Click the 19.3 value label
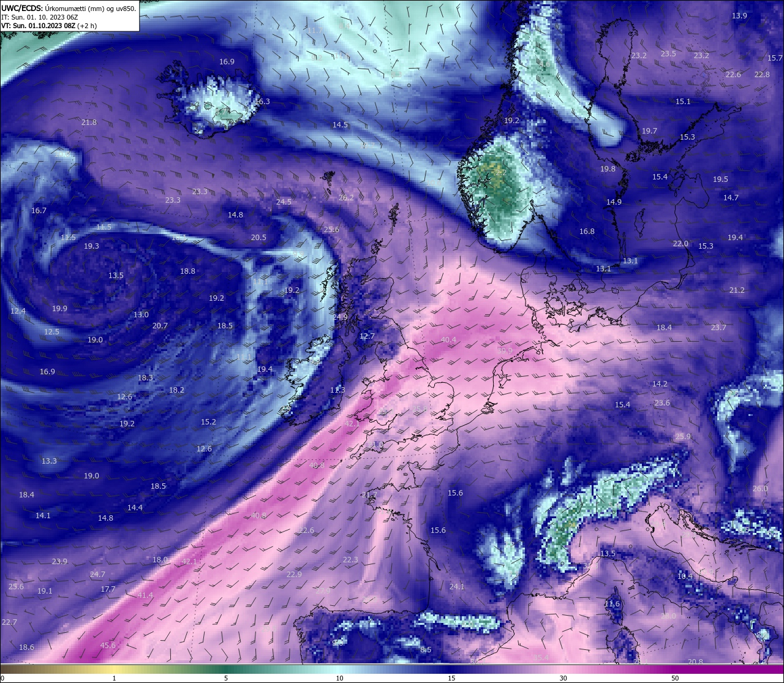 click(x=91, y=246)
